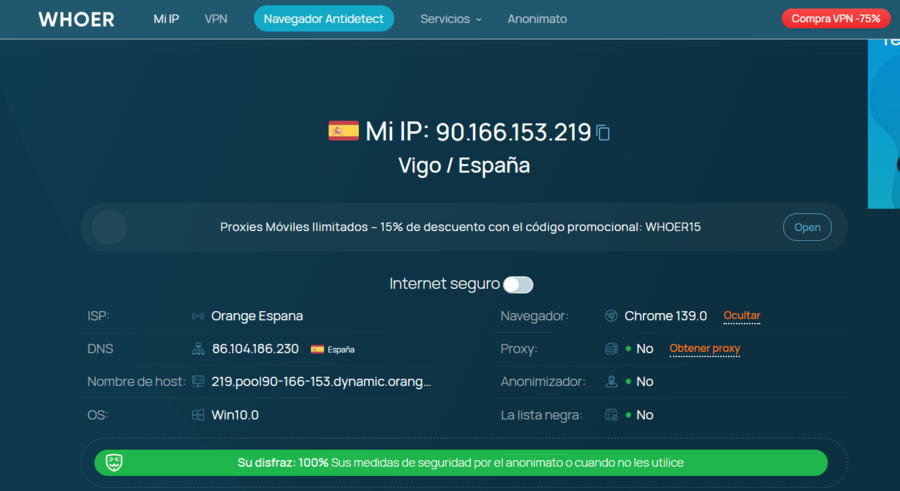This screenshot has width=900, height=491.
Task: Click the Anonimizador person icon
Action: tap(611, 381)
